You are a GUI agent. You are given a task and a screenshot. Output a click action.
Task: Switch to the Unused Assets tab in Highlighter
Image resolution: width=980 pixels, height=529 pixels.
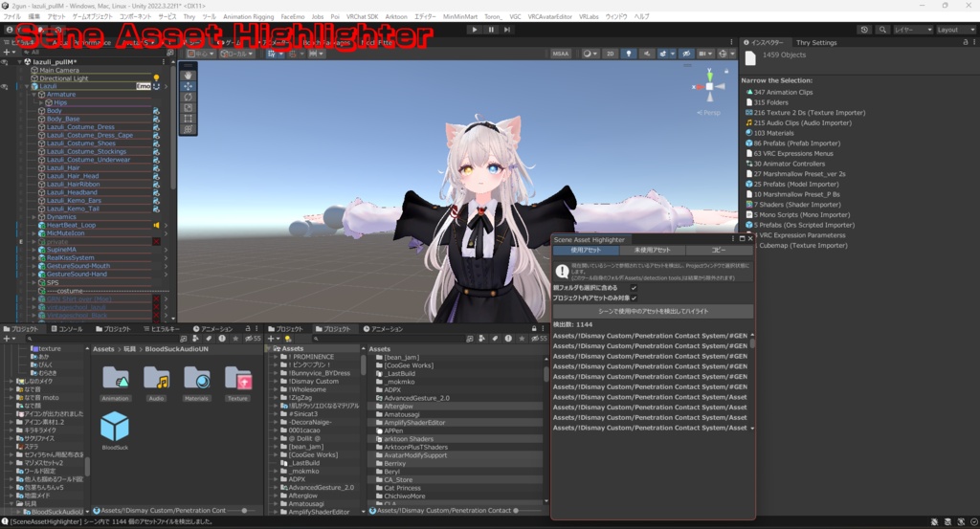[x=652, y=250]
